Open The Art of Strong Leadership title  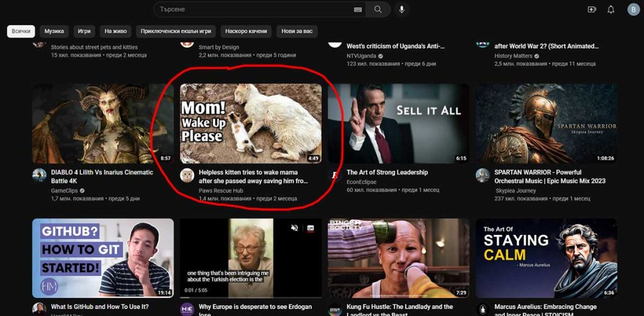387,172
